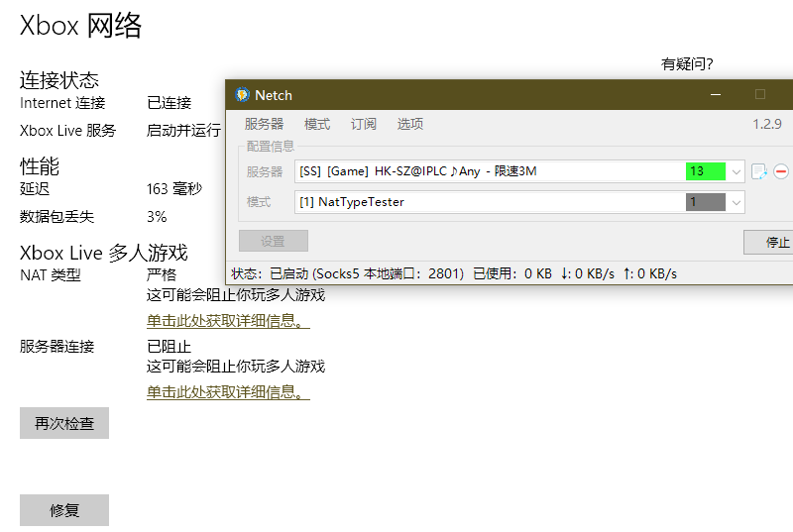Select the HK-SZ@IPLC server combo box
793x532 pixels.
pyautogui.click(x=519, y=171)
